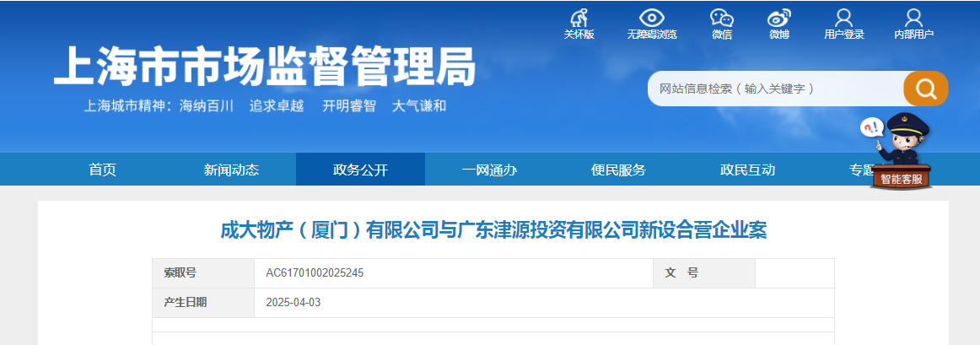This screenshot has height=345, width=980.
Task: Open the 新闻动态 navigation tab
Action: [231, 170]
